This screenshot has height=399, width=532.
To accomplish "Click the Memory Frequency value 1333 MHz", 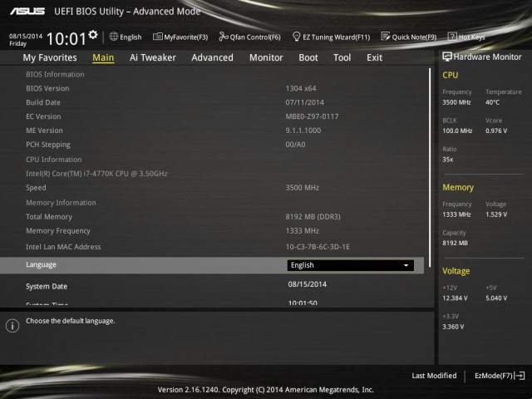I will pyautogui.click(x=302, y=231).
